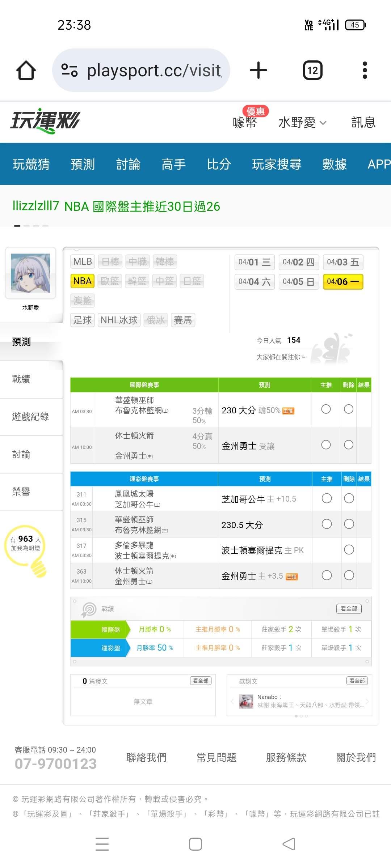
Task: Open the 訊息 messages link
Action: [x=363, y=123]
